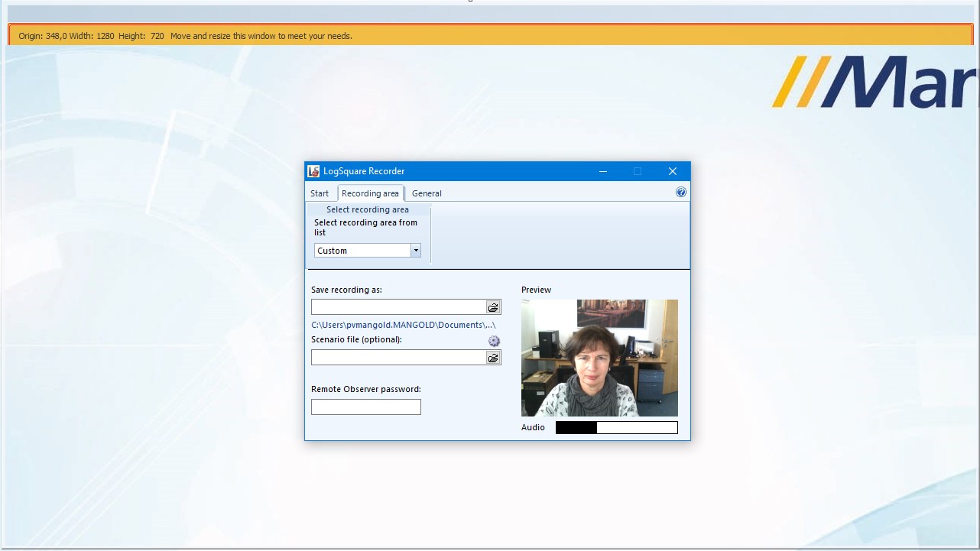
Task: Open scenario settings with the gear icon
Action: click(494, 341)
